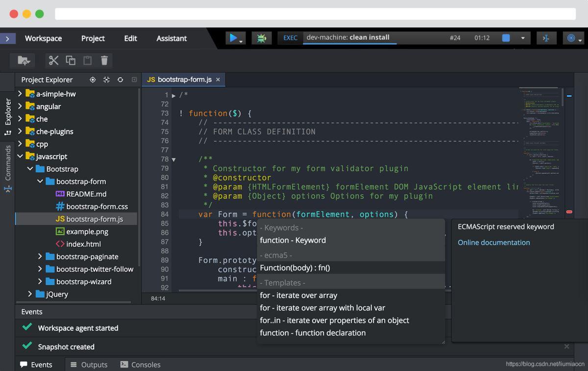Collapse the javascript project folder
Viewport: 588px width, 371px height.
pyautogui.click(x=20, y=157)
